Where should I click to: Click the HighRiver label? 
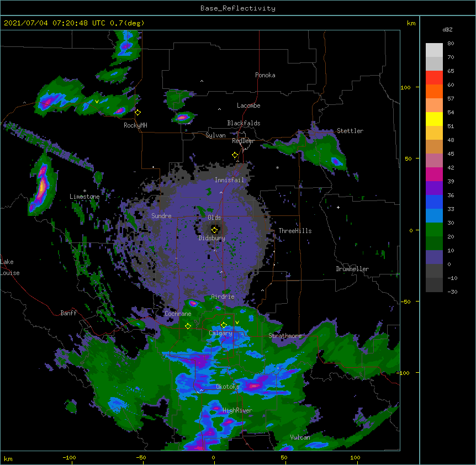click(237, 410)
